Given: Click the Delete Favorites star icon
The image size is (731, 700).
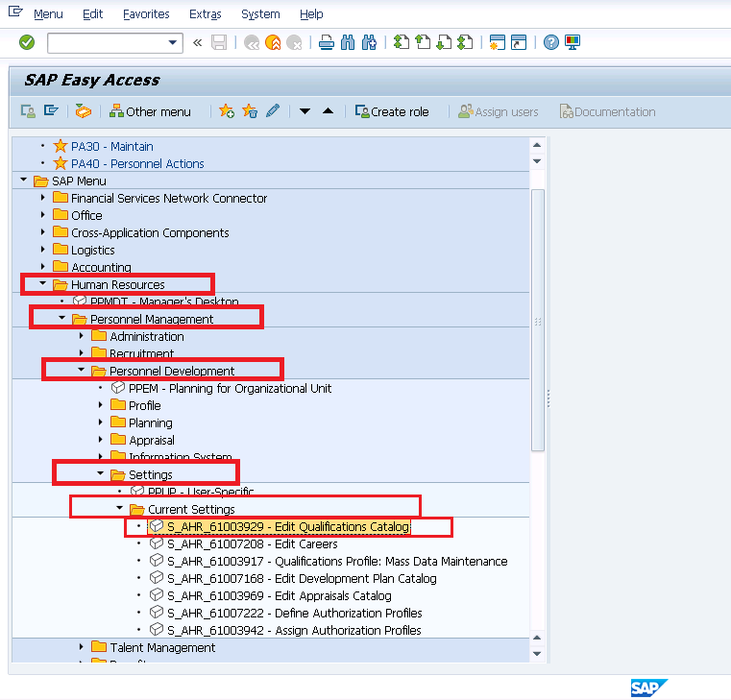Looking at the screenshot, I should pyautogui.click(x=250, y=111).
